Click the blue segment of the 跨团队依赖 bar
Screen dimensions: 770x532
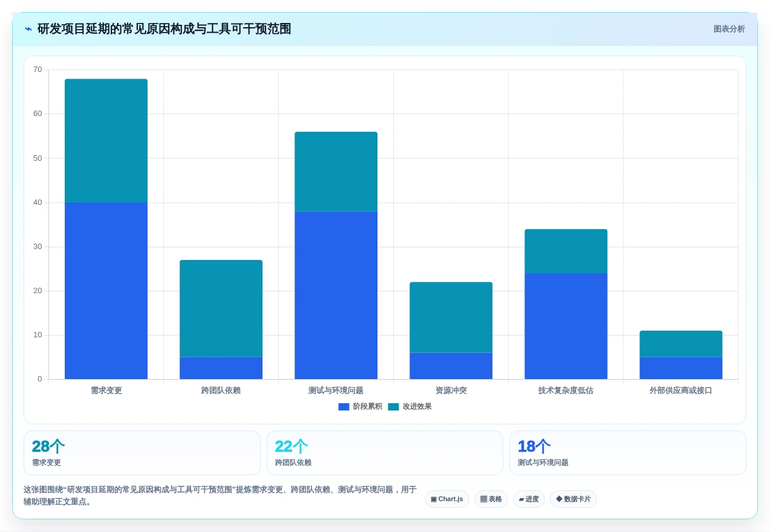pos(221,368)
